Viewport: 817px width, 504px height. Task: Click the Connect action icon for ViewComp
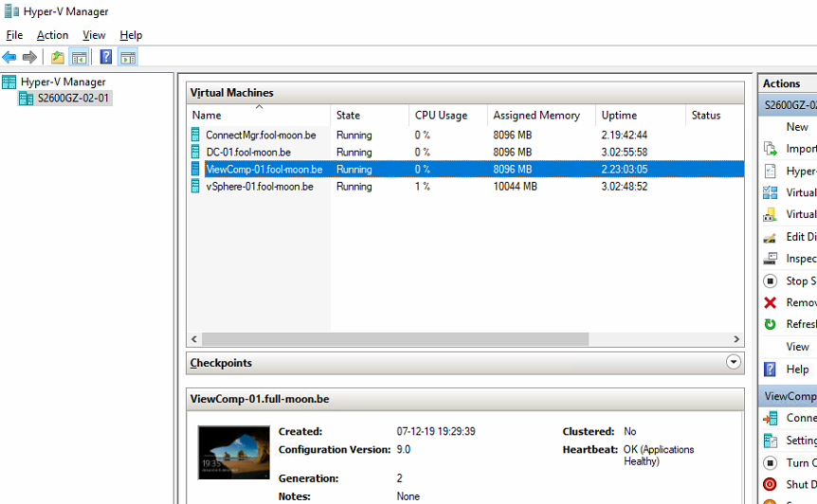tap(771, 418)
